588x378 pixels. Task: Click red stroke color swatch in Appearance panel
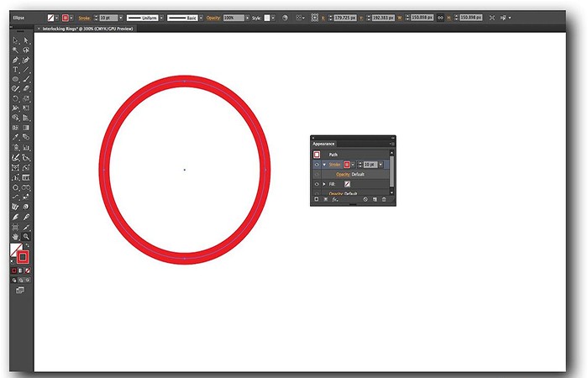point(345,165)
